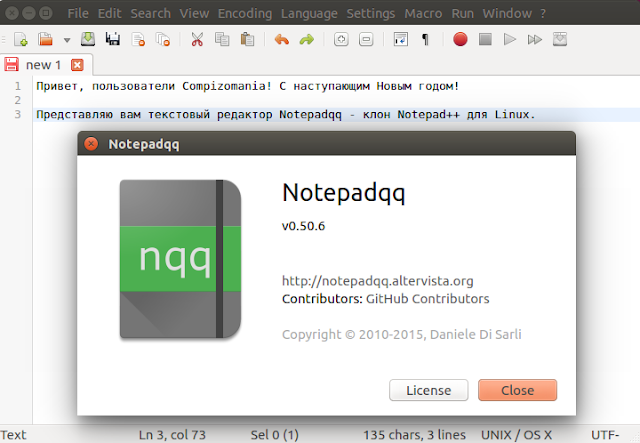Viewport: 640px width, 443px height.
Task: Click line 1 text 'Привет, пользователи'
Action: coord(105,86)
